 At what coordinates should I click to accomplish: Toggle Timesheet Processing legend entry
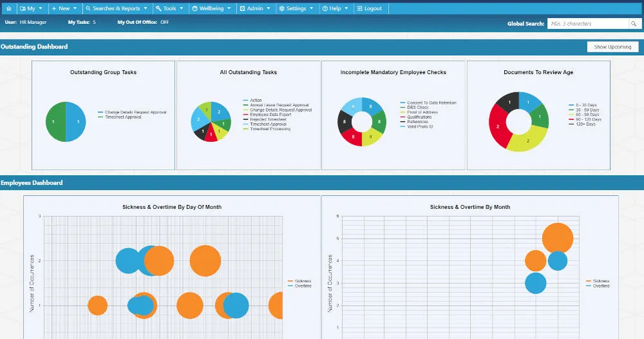click(267, 129)
